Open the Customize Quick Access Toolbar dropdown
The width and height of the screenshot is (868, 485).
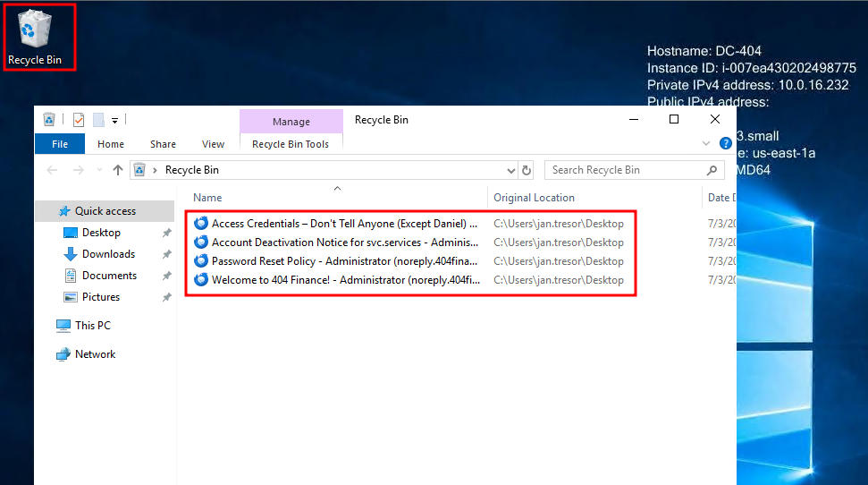pyautogui.click(x=115, y=120)
